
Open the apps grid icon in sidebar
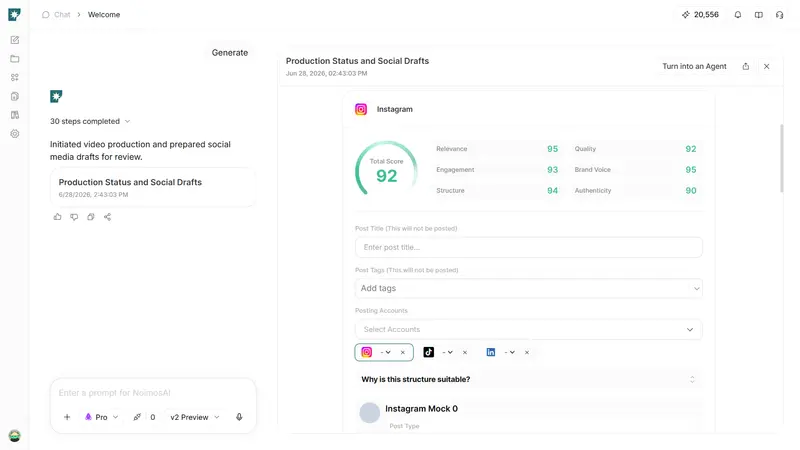click(15, 78)
